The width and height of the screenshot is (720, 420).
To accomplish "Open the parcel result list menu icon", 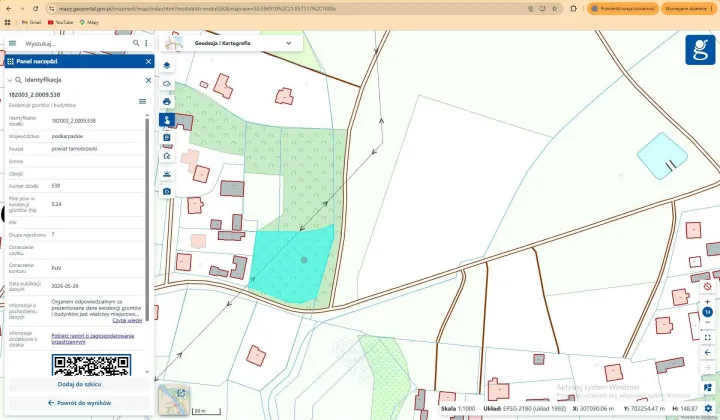I will point(142,101).
